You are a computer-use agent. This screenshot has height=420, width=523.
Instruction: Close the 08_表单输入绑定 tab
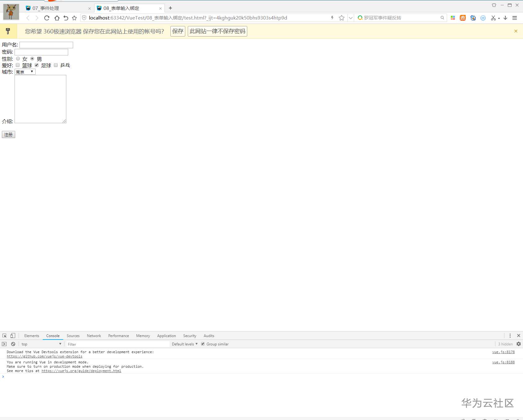click(160, 8)
